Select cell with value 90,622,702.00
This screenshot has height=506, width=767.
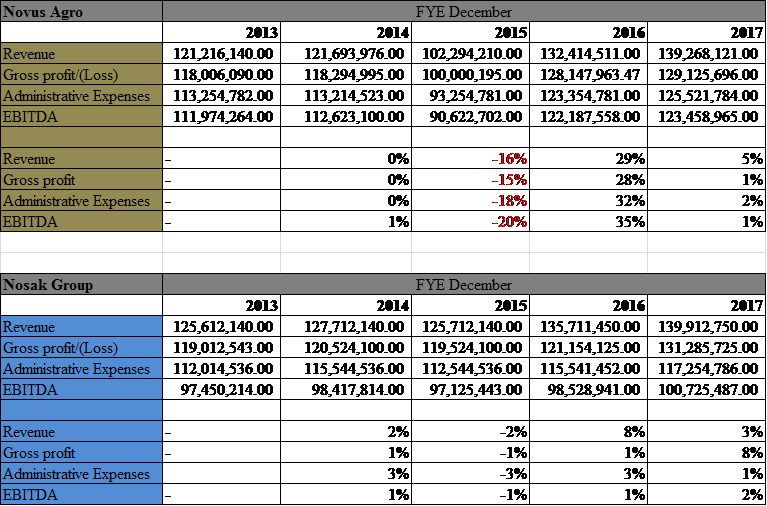[x=471, y=116]
